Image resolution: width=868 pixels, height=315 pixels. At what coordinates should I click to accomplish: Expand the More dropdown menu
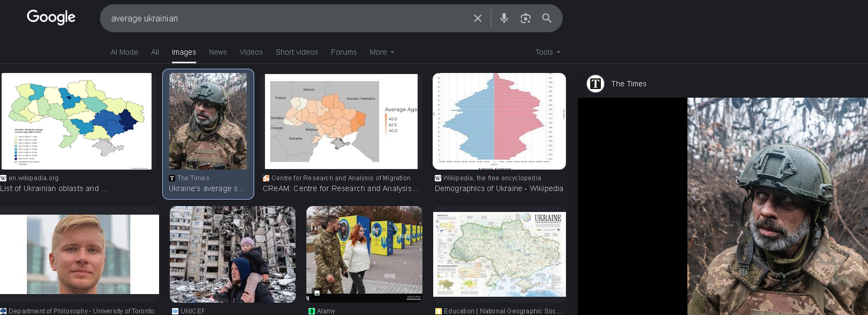pyautogui.click(x=382, y=52)
